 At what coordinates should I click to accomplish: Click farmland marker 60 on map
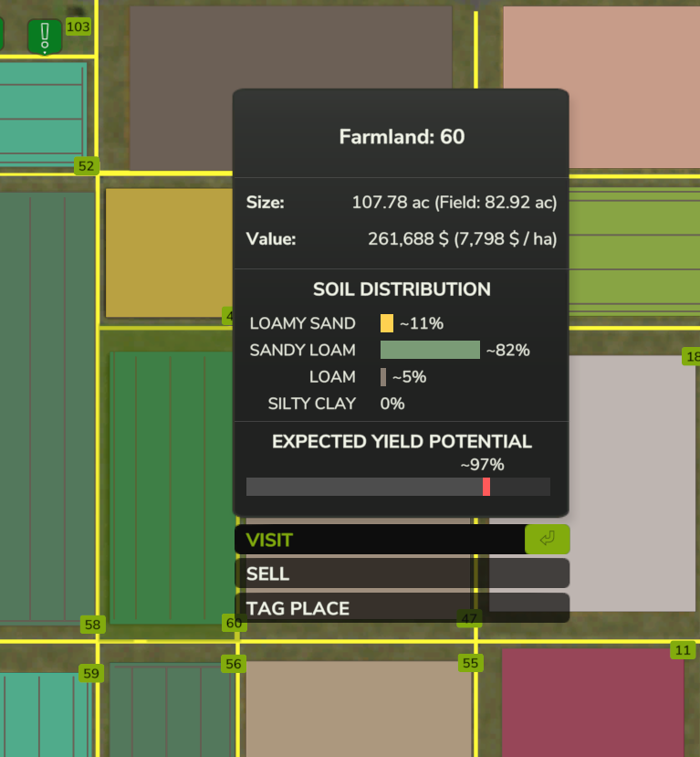(234, 623)
